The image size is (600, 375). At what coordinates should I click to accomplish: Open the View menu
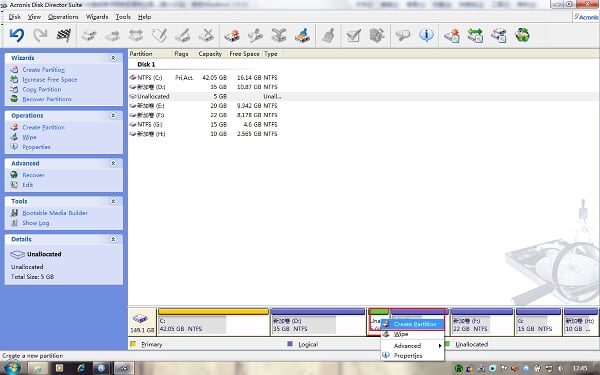[x=34, y=17]
